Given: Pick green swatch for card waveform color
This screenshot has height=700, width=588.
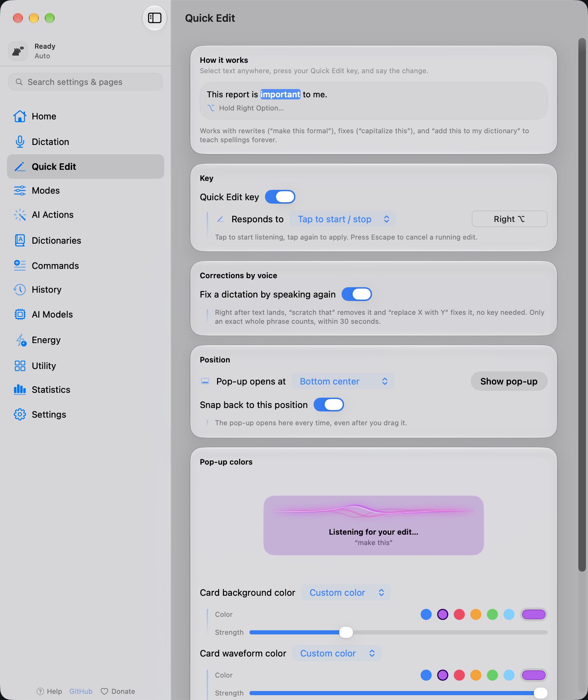Looking at the screenshot, I should click(492, 675).
